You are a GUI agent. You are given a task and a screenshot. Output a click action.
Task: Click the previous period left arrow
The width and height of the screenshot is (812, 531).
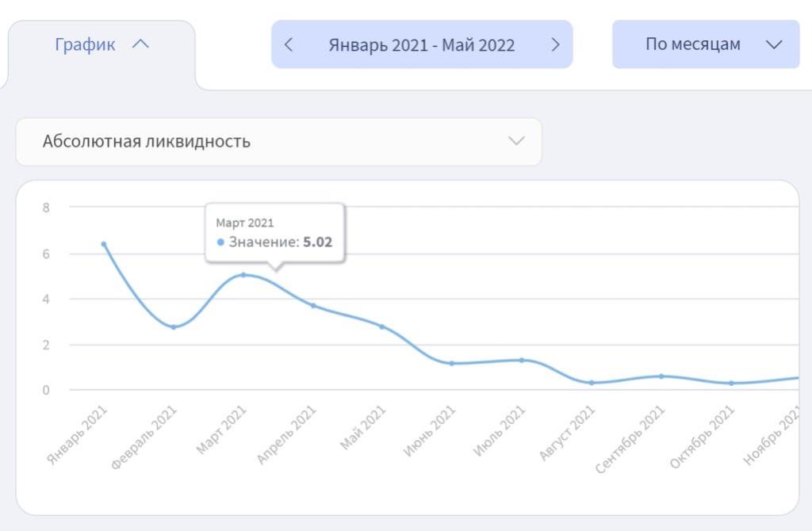tap(289, 44)
